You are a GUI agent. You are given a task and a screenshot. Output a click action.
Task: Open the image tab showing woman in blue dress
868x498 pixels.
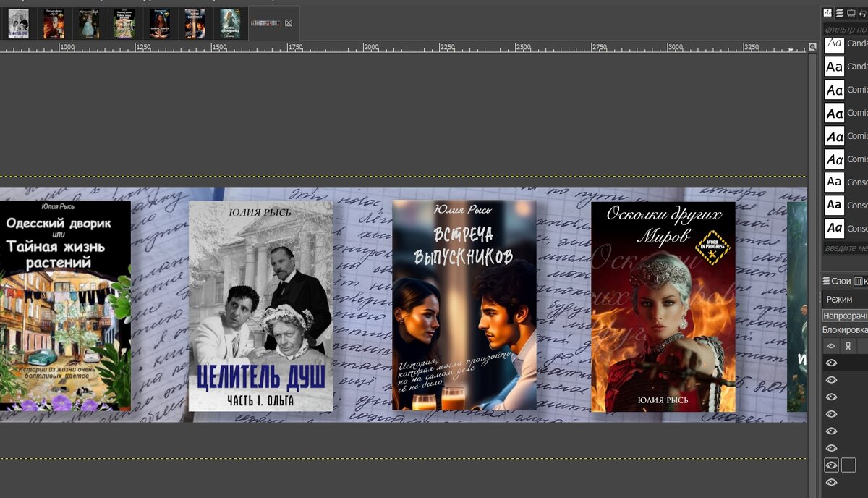pyautogui.click(x=89, y=24)
